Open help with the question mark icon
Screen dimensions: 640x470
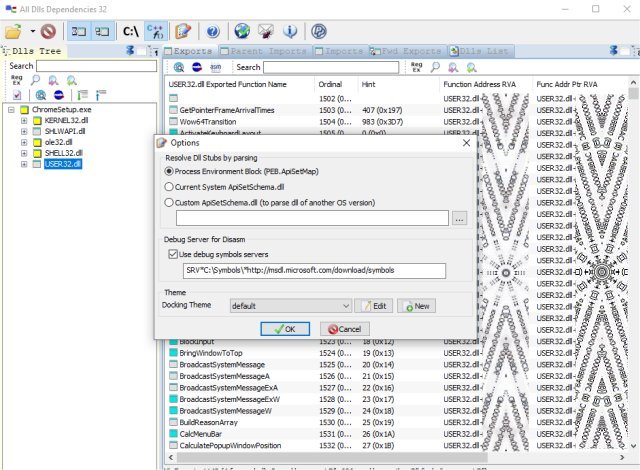coord(213,31)
